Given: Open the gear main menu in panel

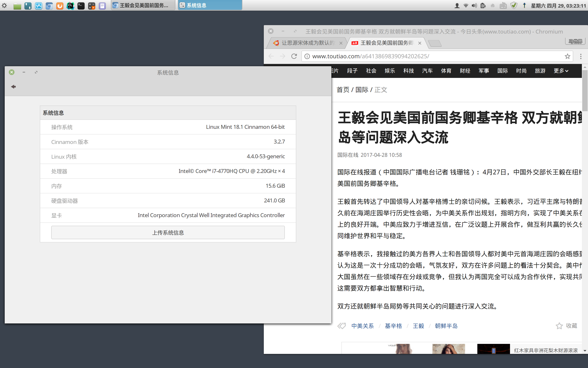Looking at the screenshot, I should click(x=4, y=5).
